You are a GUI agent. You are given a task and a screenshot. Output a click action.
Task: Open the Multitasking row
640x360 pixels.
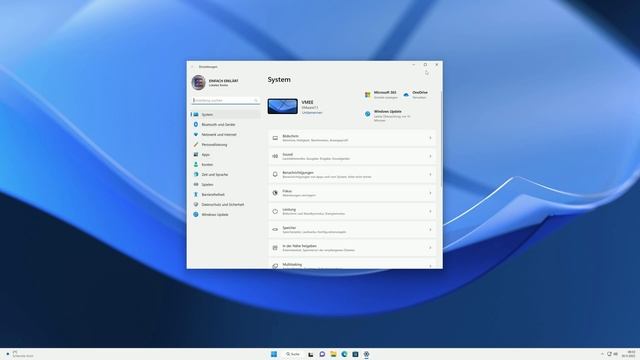pos(352,264)
